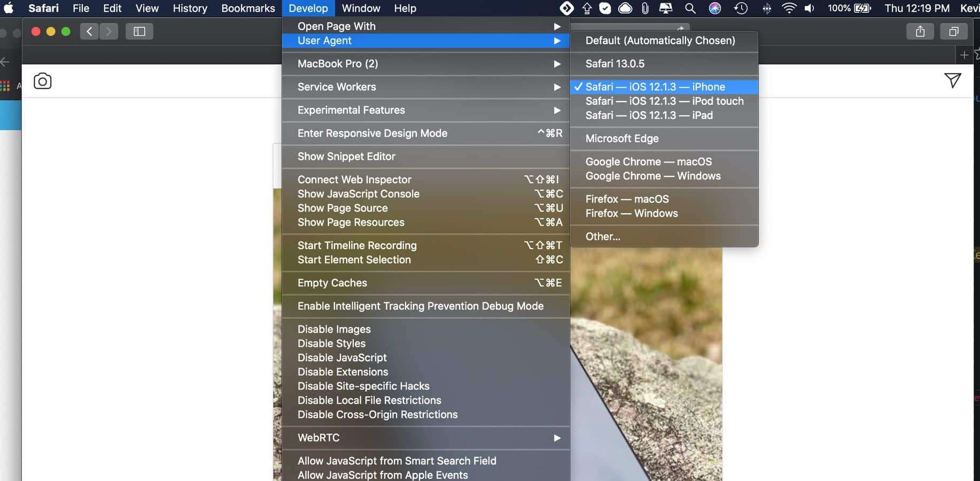Select Firefox — Windows user agent
Viewport: 980px width, 481px height.
pos(664,213)
